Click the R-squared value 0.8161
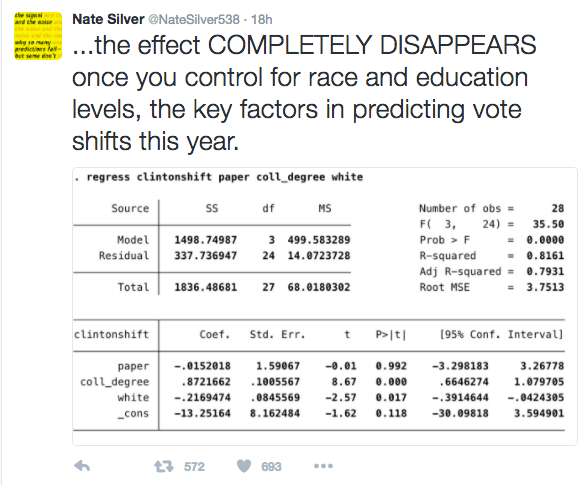Screen dimensions: 588x485 click(x=545, y=255)
